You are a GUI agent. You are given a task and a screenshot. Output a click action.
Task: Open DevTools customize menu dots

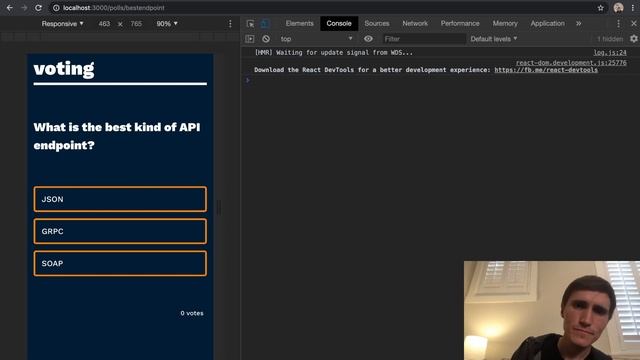click(x=618, y=24)
